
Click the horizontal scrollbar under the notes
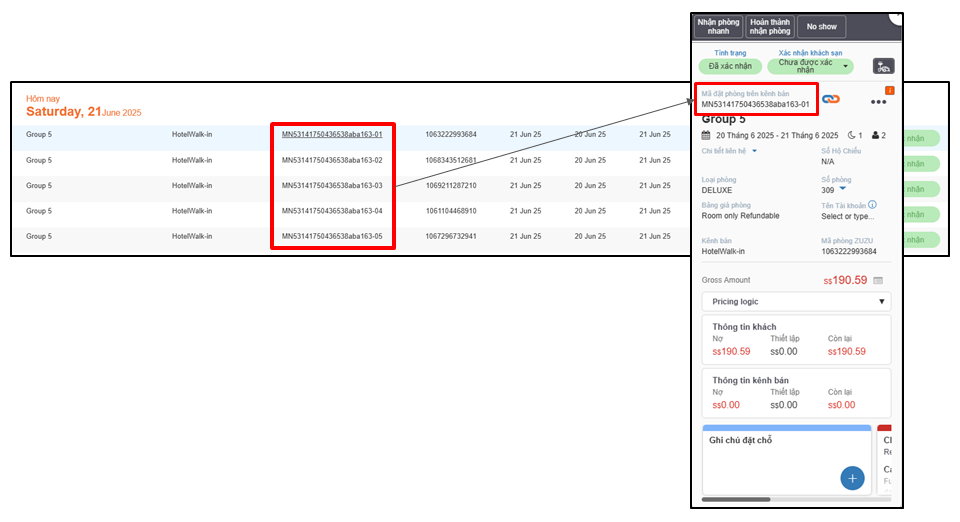pos(736,499)
